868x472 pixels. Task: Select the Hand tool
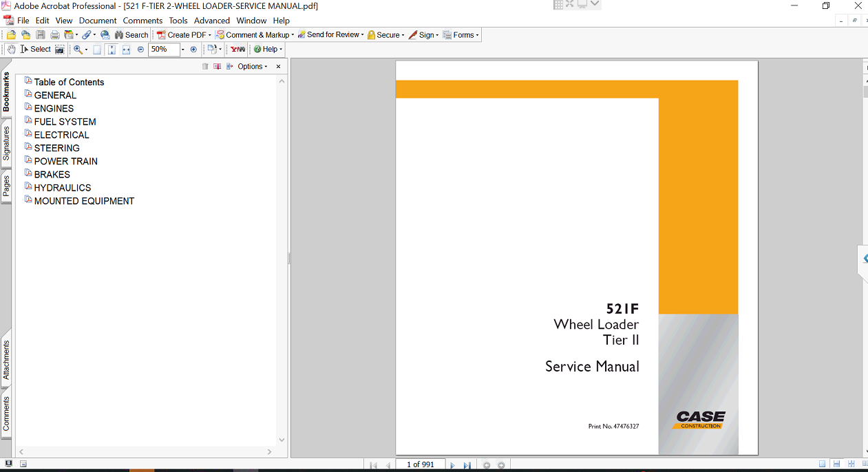[x=11, y=50]
